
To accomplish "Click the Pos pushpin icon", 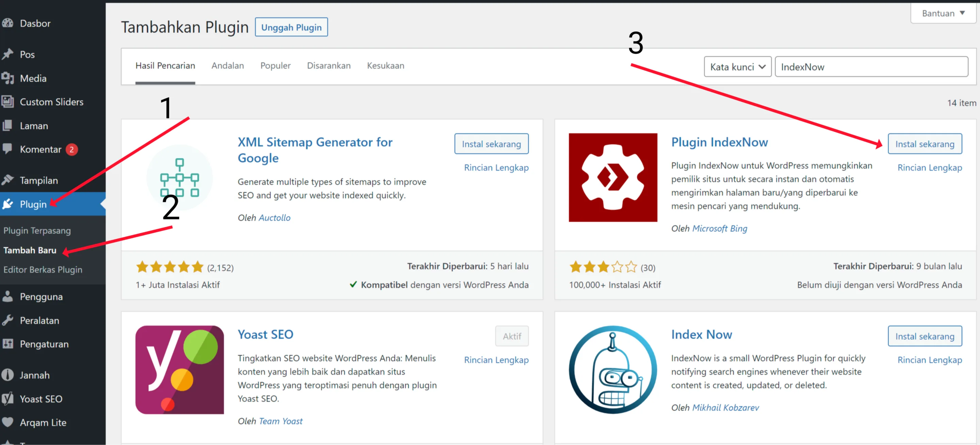I will click(7, 54).
